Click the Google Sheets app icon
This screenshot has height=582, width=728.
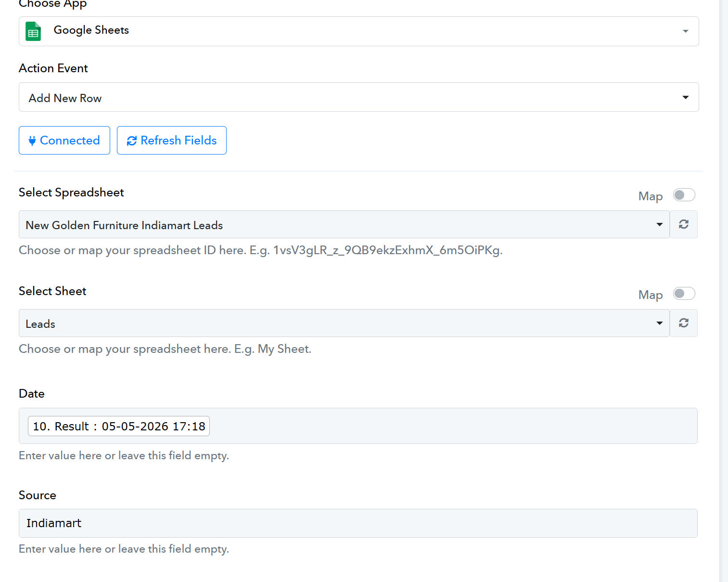[33, 31]
